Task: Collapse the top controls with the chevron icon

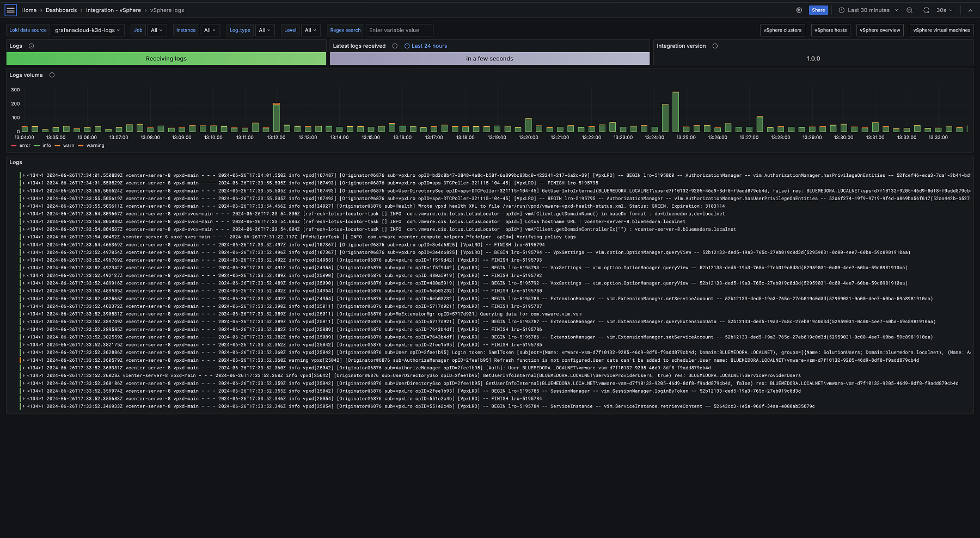Action: point(970,10)
